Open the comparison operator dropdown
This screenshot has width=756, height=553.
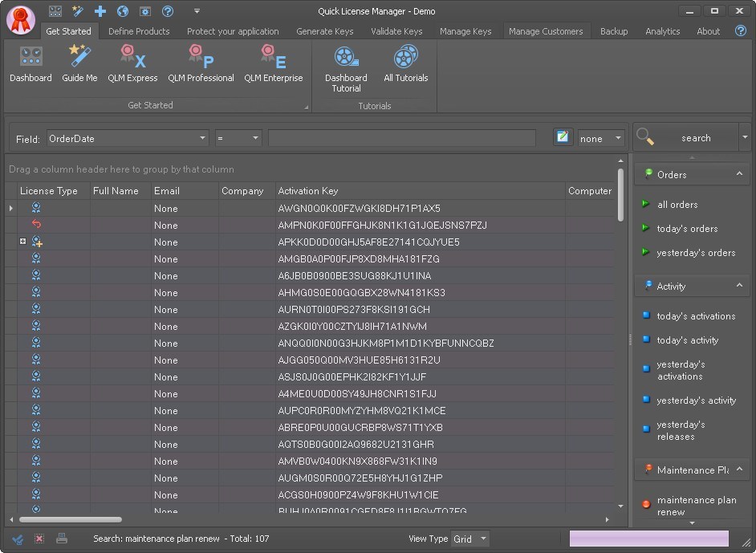click(256, 137)
